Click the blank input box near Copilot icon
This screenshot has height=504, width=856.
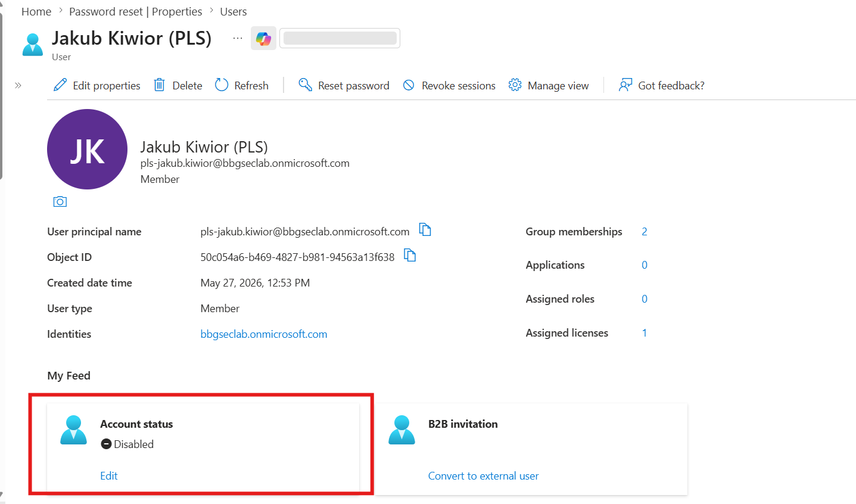click(x=340, y=38)
